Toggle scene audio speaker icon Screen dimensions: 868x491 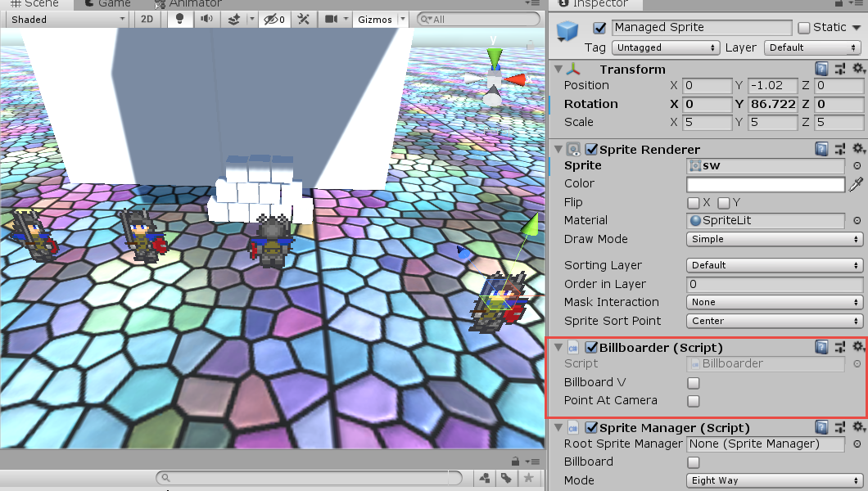point(206,19)
